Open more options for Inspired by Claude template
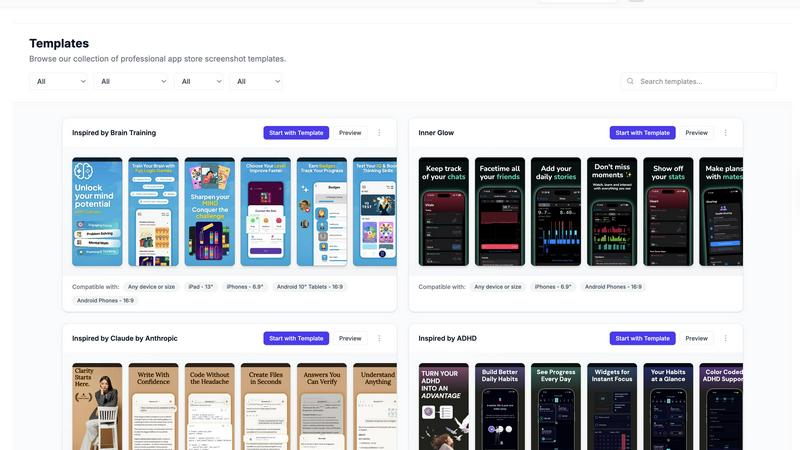Image resolution: width=800 pixels, height=450 pixels. click(x=379, y=338)
